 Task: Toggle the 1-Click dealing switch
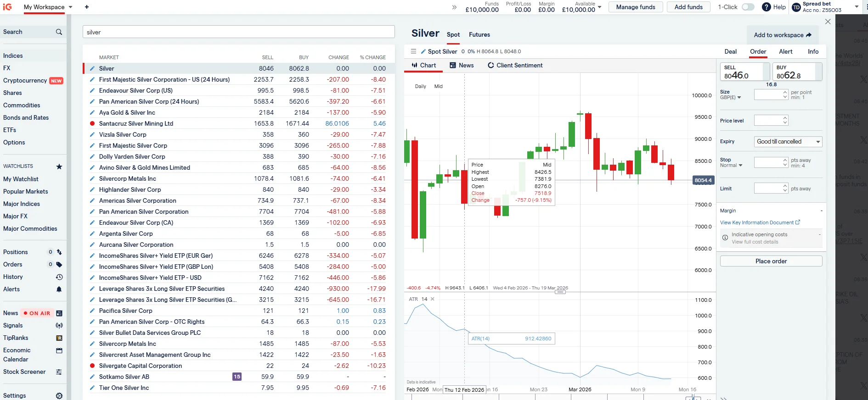748,7
